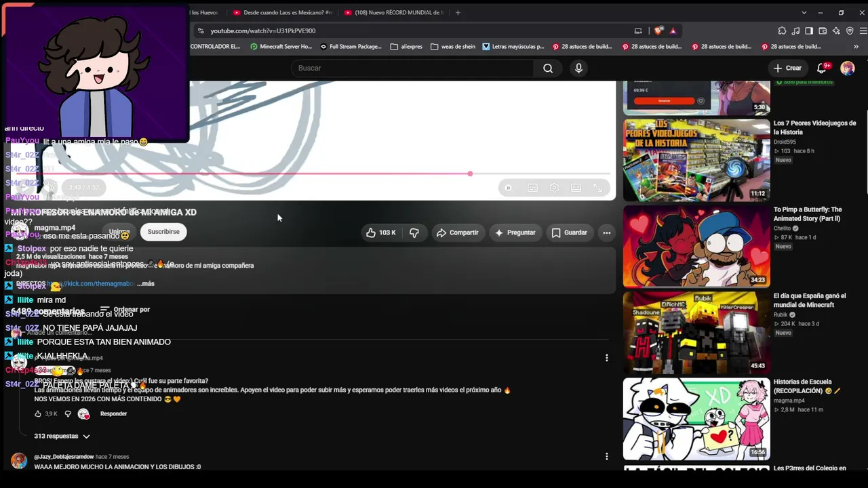Click the VPN shield toolbar icon
The width and height of the screenshot is (868, 488).
tap(850, 30)
